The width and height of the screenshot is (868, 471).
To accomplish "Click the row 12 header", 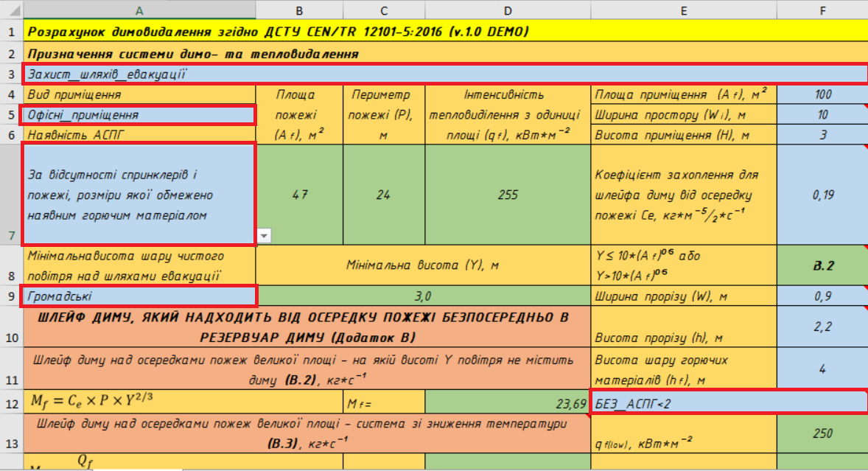I will pos(11,402).
